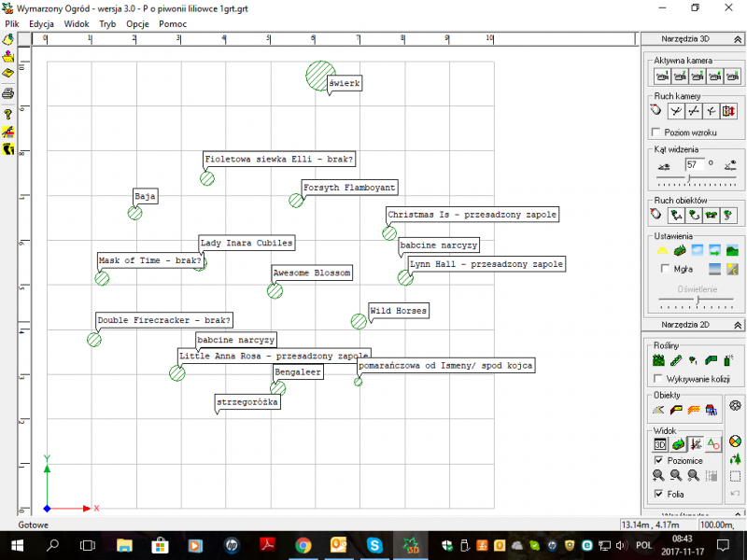Click the Wild Horses plant label
Screen dimensions: 747x560
(x=398, y=311)
